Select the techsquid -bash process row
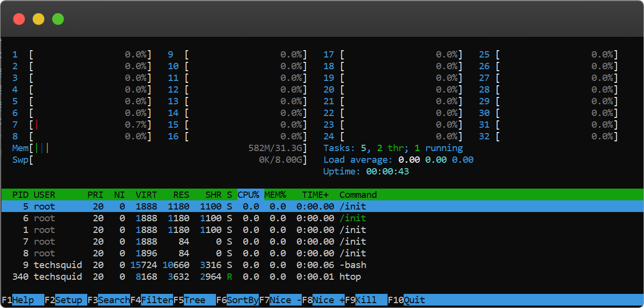The image size is (644, 308). click(322, 265)
